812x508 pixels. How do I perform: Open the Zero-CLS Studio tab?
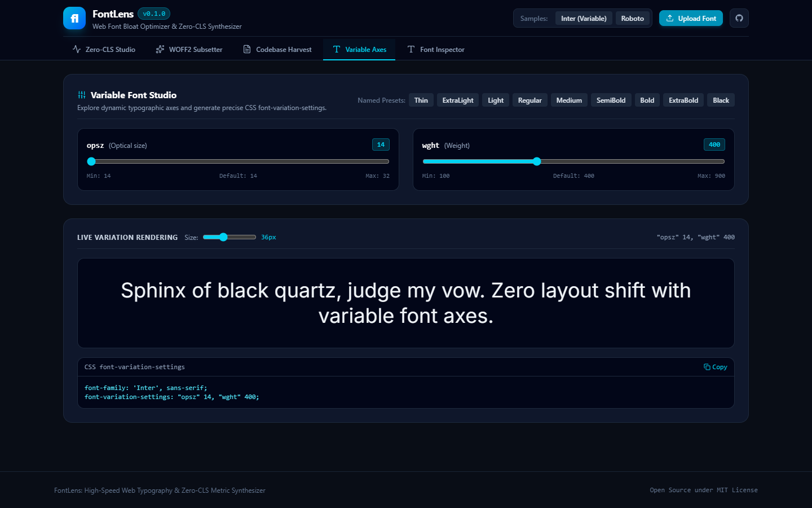point(104,50)
